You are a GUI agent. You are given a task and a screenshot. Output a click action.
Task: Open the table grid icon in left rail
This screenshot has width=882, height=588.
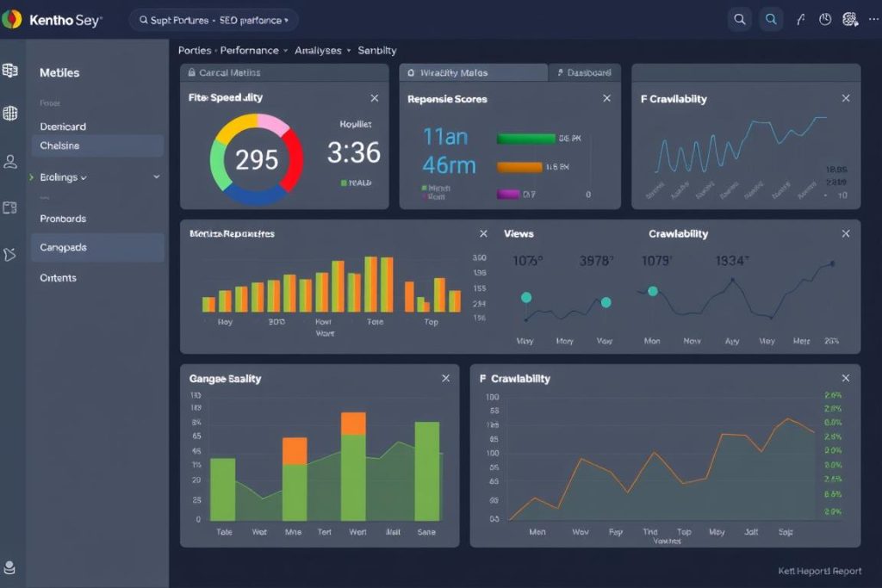point(10,71)
